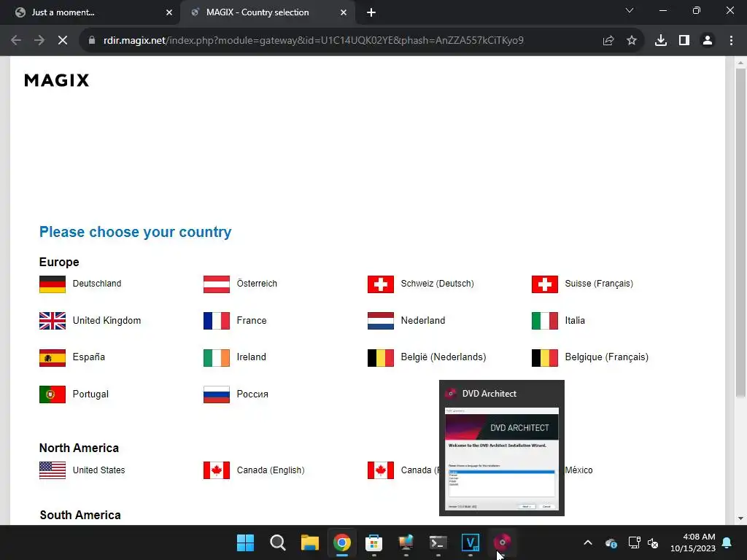Image resolution: width=747 pixels, height=560 pixels.
Task: Choose the España flag icon
Action: click(x=53, y=358)
